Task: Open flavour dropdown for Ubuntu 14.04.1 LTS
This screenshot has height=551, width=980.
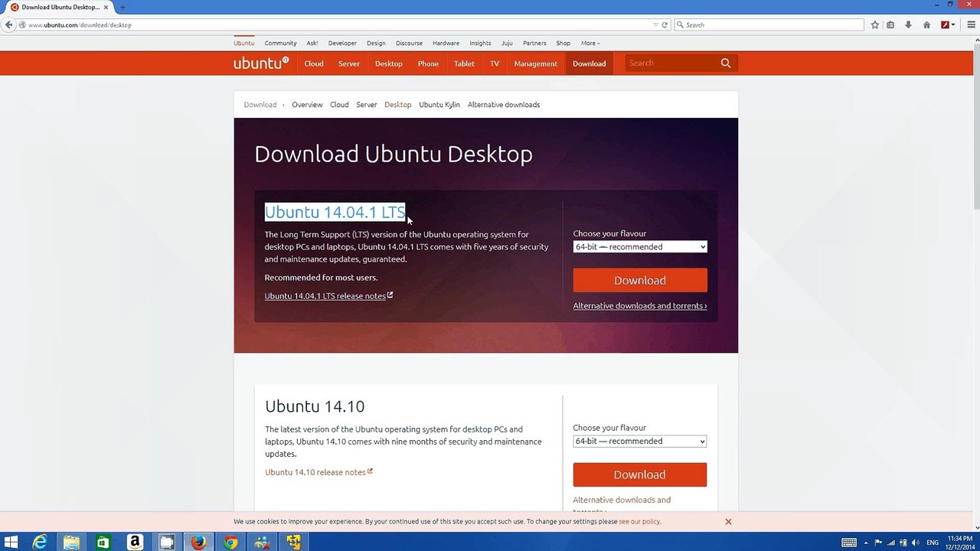Action: pos(640,246)
